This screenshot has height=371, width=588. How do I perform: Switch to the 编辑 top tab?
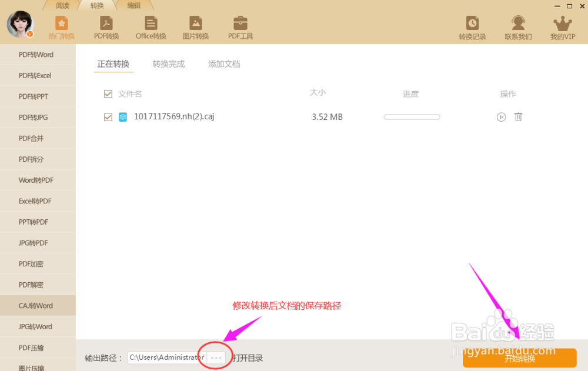point(134,6)
